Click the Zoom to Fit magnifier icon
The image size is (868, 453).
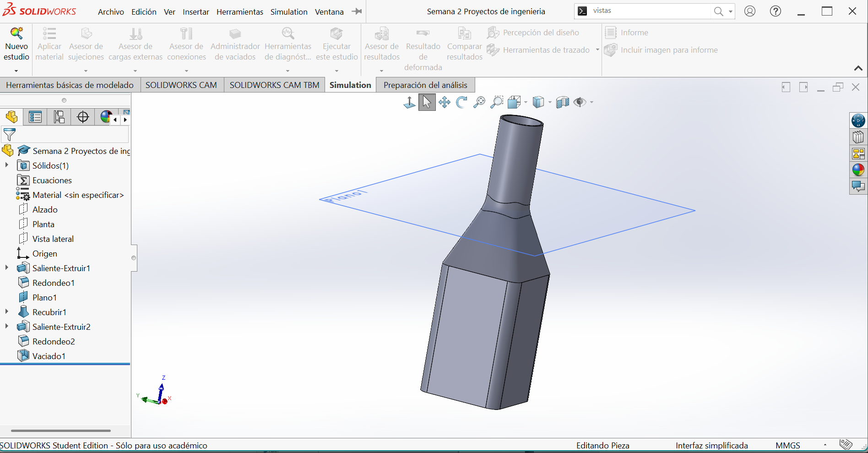(479, 102)
